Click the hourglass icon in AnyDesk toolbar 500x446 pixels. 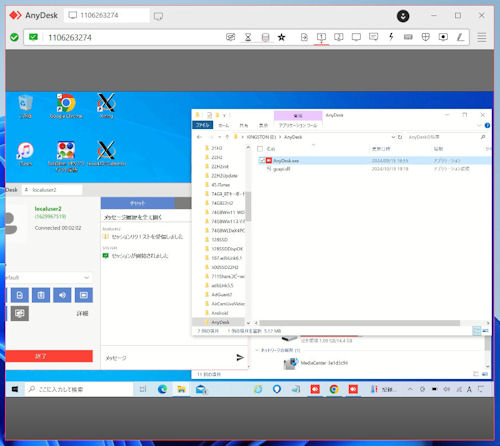(248, 37)
